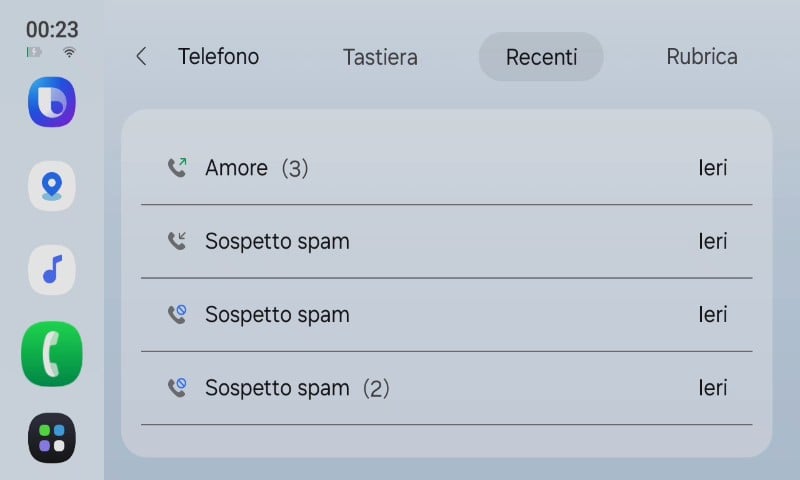
Task: Tap the outgoing call icon beside Amore
Action: click(x=177, y=168)
